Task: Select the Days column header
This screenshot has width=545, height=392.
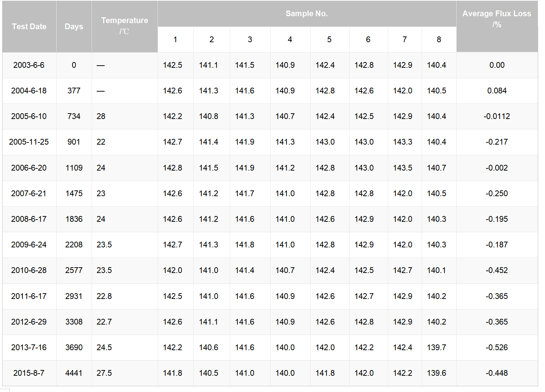Action: tap(74, 27)
